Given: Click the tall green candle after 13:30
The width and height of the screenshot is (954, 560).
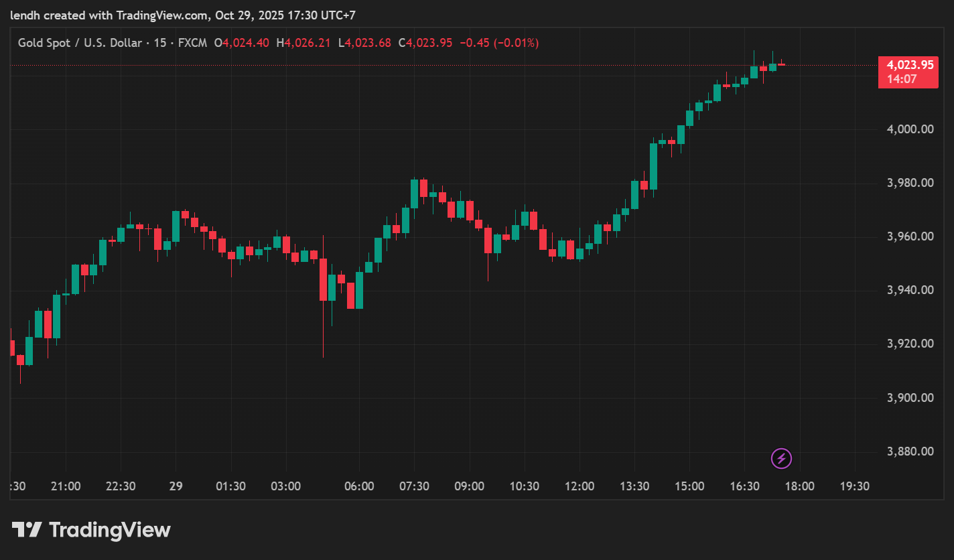Looking at the screenshot, I should click(653, 166).
